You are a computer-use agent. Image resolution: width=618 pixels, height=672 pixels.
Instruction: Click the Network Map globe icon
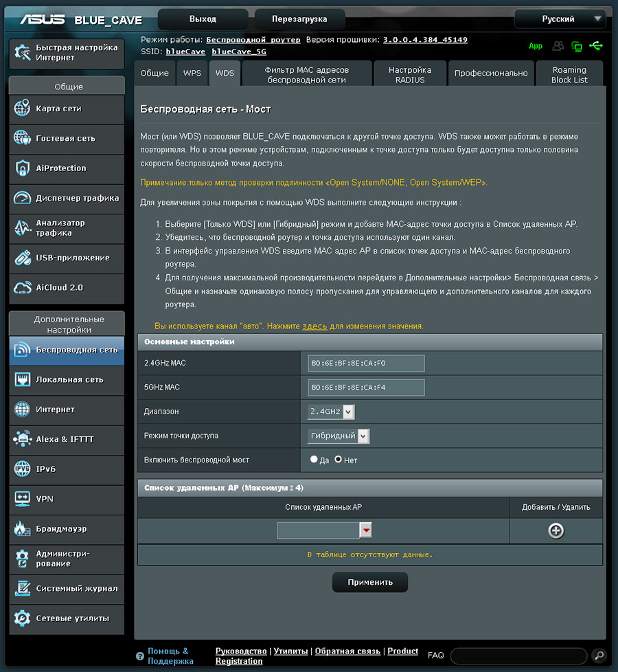[22, 109]
